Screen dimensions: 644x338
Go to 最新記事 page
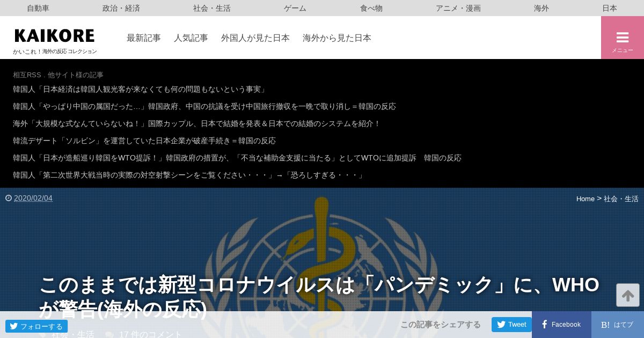point(144,38)
